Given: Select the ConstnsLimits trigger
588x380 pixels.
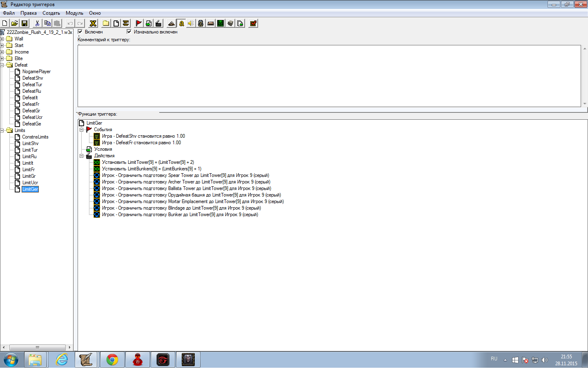Looking at the screenshot, I should click(x=35, y=137).
